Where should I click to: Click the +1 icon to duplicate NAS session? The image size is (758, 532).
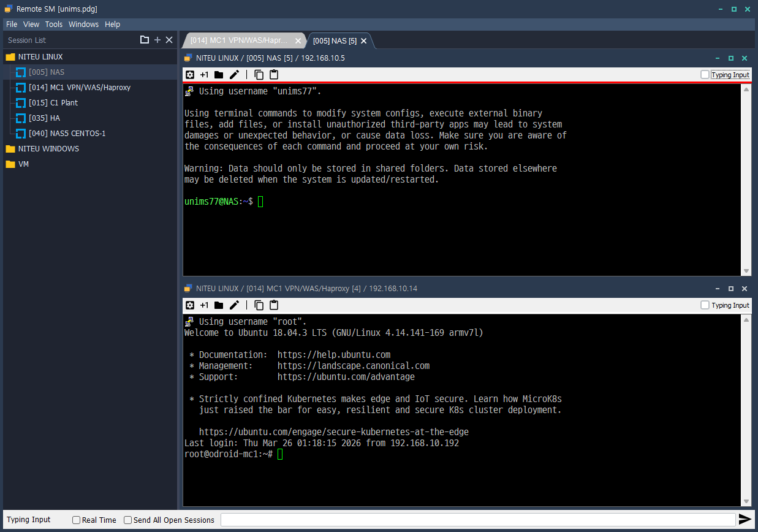click(x=205, y=74)
